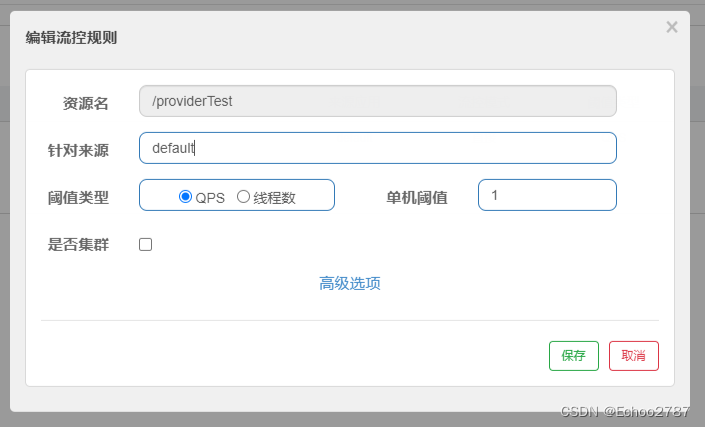This screenshot has width=705, height=427.
Task: Click the disabled 资源名 /providerTest field
Action: pyautogui.click(x=378, y=101)
